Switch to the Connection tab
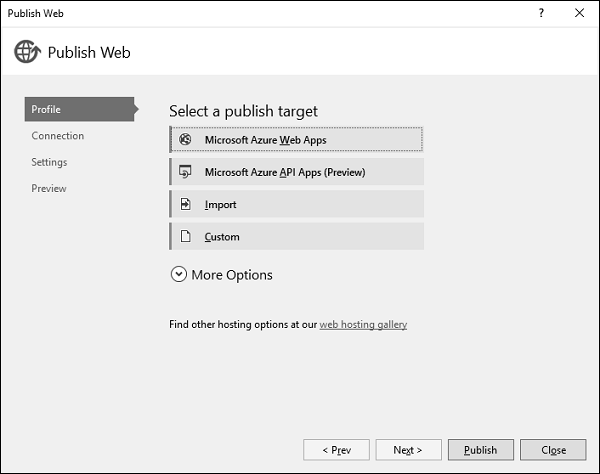Screen dimensions: 600x474 [x=57, y=136]
